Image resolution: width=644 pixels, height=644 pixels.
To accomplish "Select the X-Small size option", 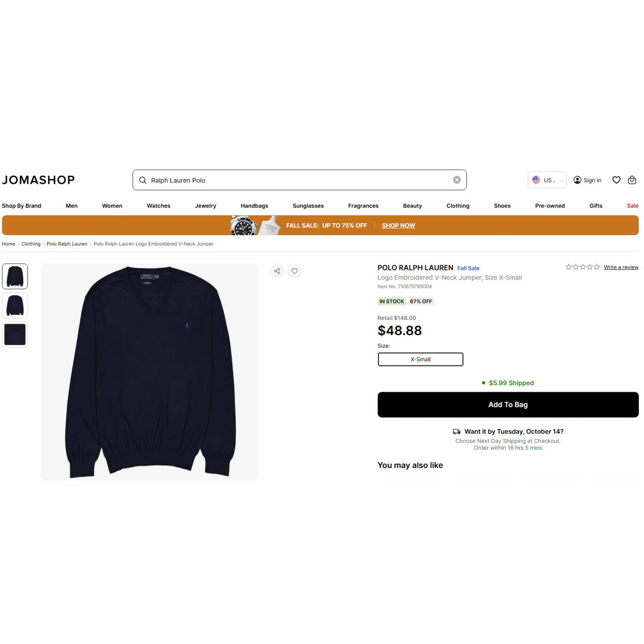I will [421, 360].
